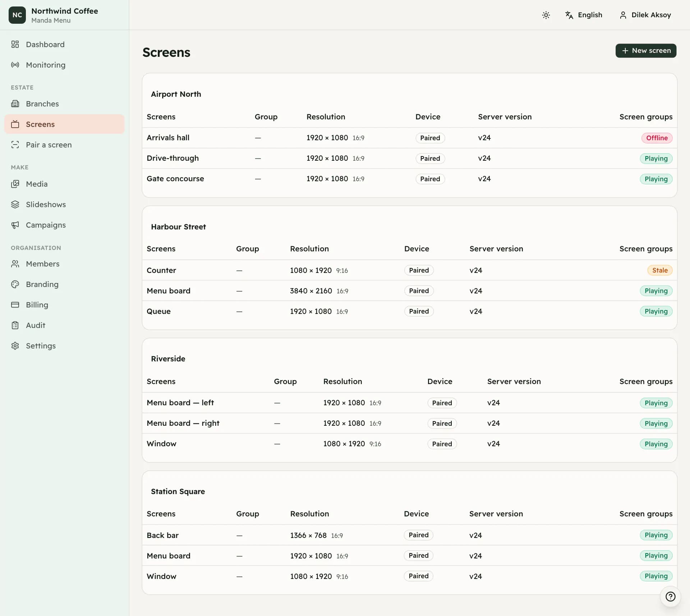The image size is (690, 616).
Task: Click the New screen button
Action: (x=646, y=51)
